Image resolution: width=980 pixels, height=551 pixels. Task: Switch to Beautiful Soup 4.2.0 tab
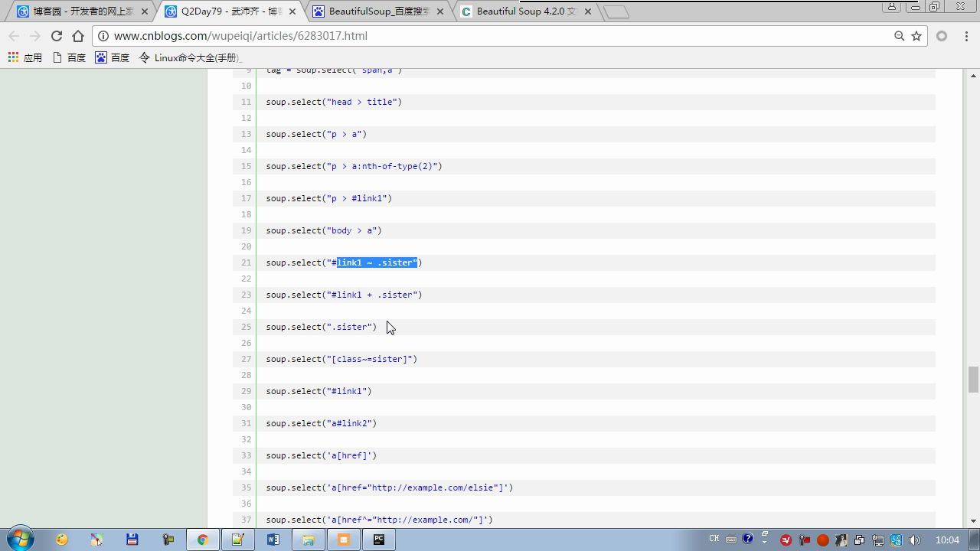pyautogui.click(x=525, y=11)
